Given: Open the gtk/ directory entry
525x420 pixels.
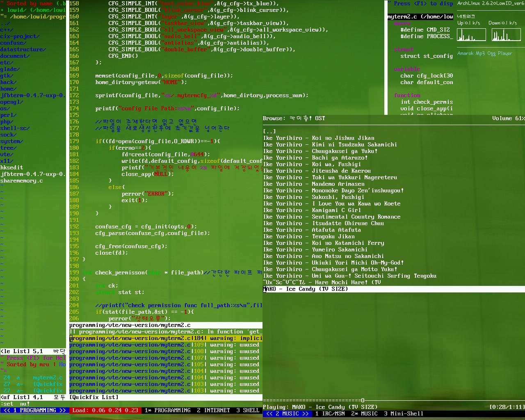Looking at the screenshot, I should [7, 75].
